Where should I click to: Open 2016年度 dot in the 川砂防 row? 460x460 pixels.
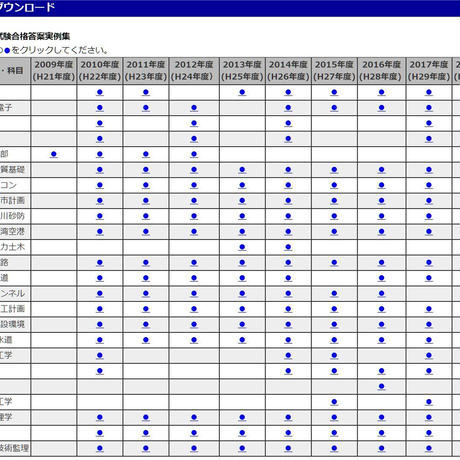tap(382, 216)
